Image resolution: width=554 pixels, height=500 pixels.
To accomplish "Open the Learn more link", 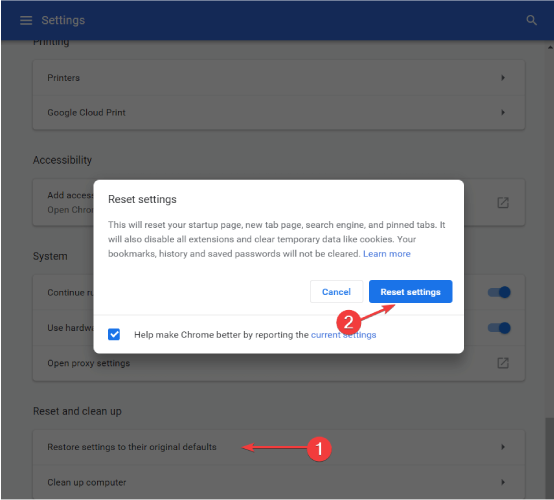I will tap(387, 254).
